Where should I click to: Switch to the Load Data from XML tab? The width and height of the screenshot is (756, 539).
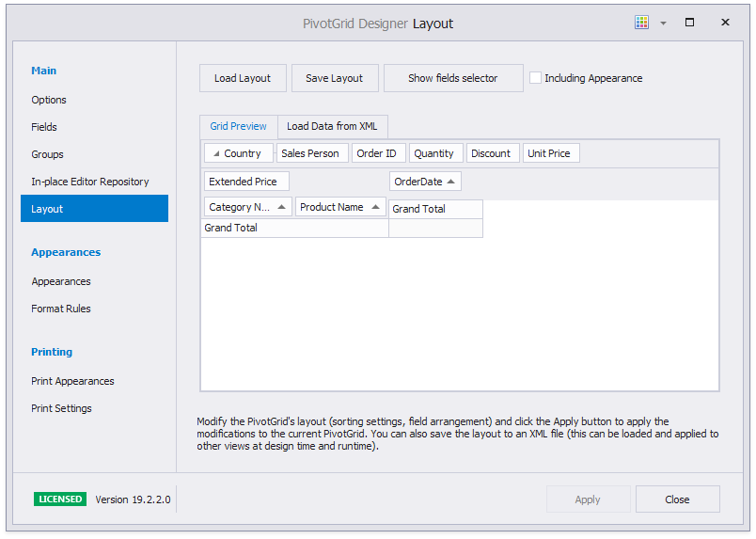pos(332,126)
